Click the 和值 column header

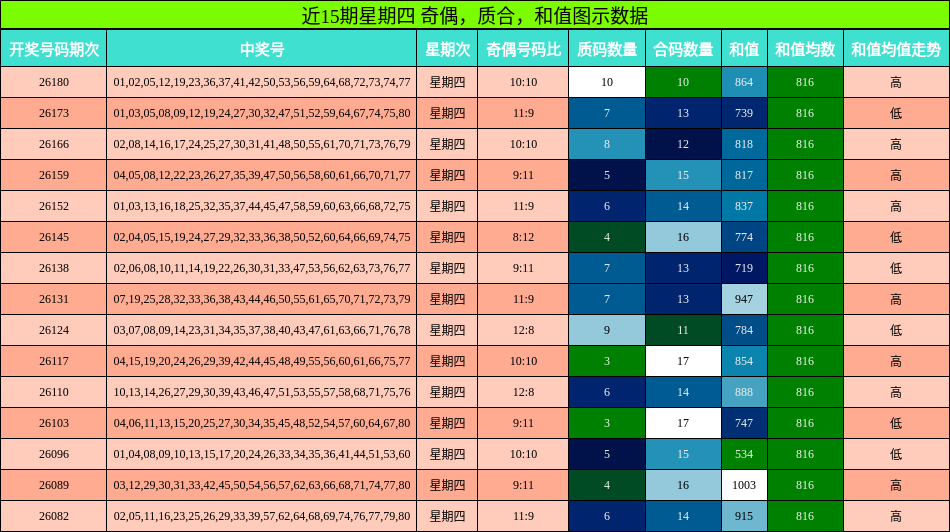coord(744,48)
